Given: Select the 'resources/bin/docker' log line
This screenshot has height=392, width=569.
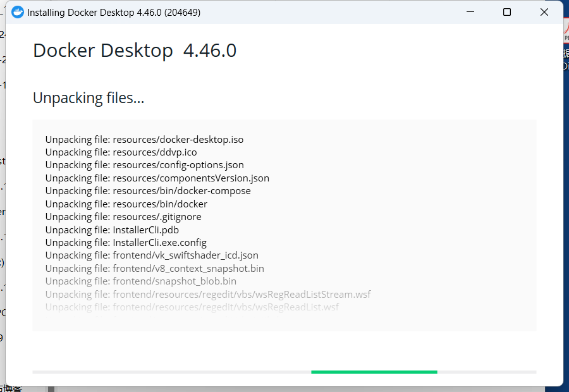Looking at the screenshot, I should click(126, 204).
